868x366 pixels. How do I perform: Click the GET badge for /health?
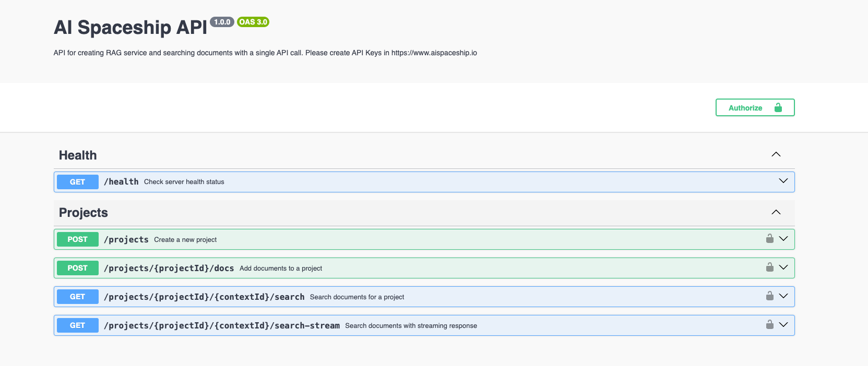click(78, 182)
